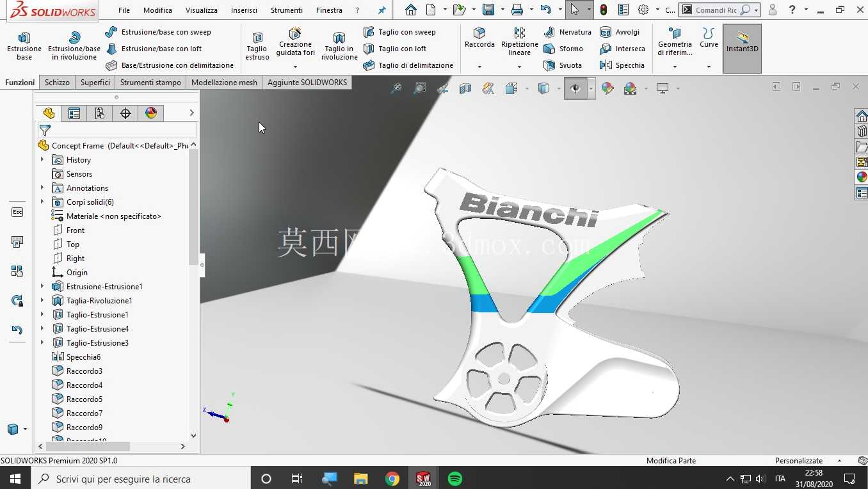This screenshot has height=489, width=868.
Task: Open the ConfigurationManager panel tab
Action: coord(100,113)
